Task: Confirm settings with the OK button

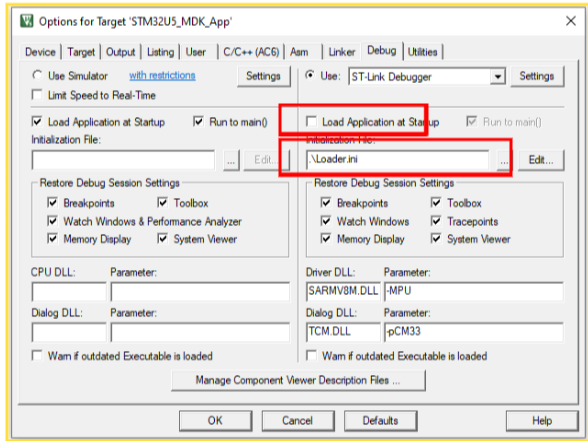Action: [215, 421]
